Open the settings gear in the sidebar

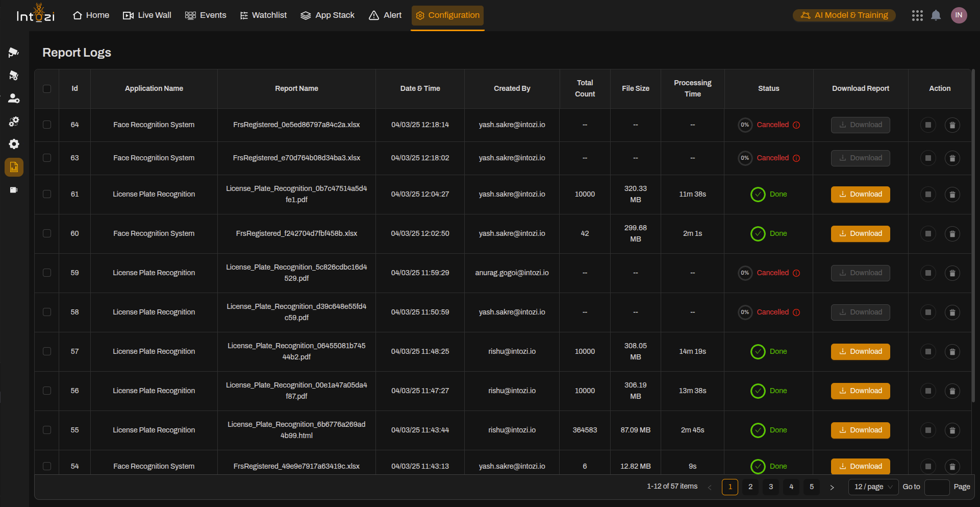pyautogui.click(x=14, y=144)
